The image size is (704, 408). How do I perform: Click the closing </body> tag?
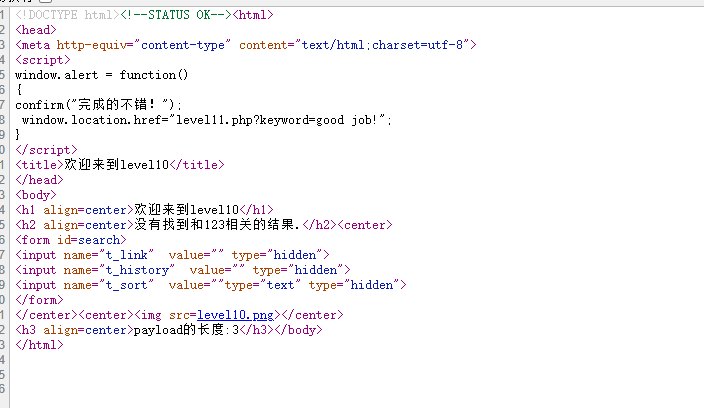pos(299,330)
